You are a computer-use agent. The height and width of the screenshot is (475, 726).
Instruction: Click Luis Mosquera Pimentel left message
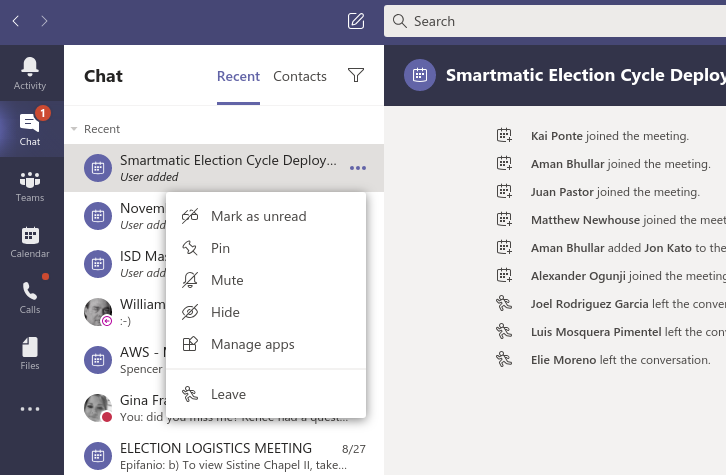tap(628, 332)
